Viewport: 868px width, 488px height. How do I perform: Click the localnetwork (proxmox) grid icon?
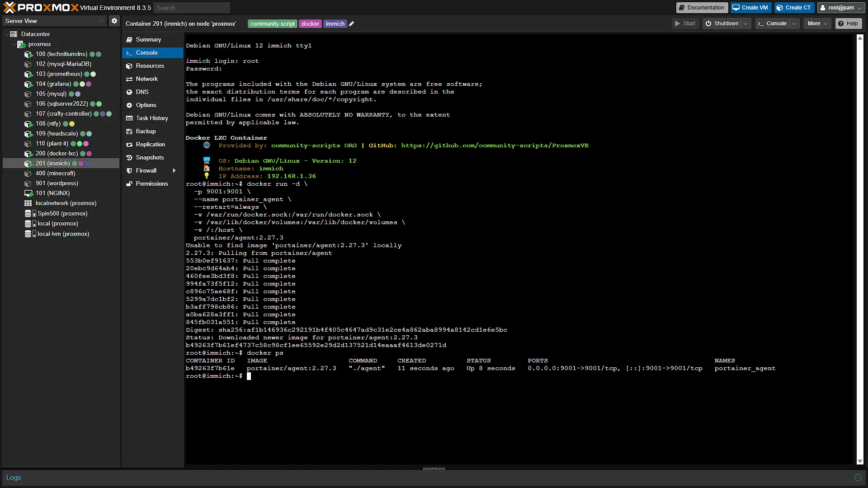tap(28, 203)
